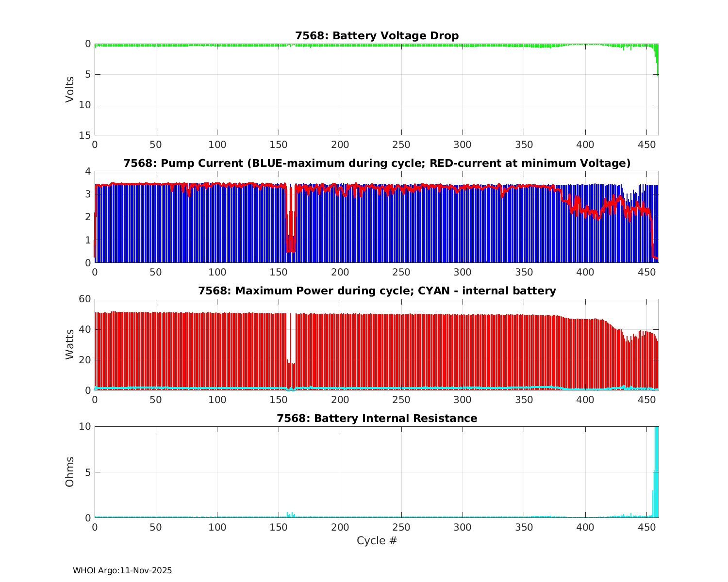The image size is (728, 582).
Task: Click the Battery Voltage Drop chart title
Action: tap(377, 36)
